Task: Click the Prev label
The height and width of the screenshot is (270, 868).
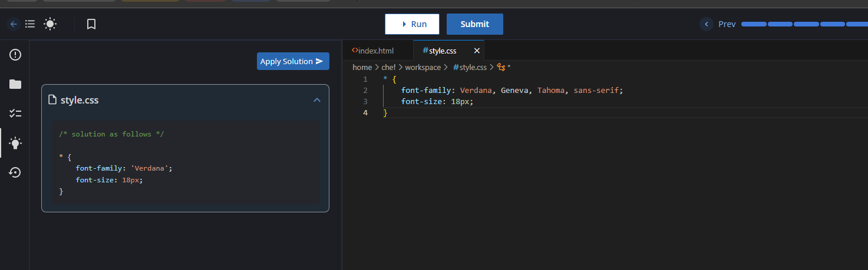Action: click(727, 24)
